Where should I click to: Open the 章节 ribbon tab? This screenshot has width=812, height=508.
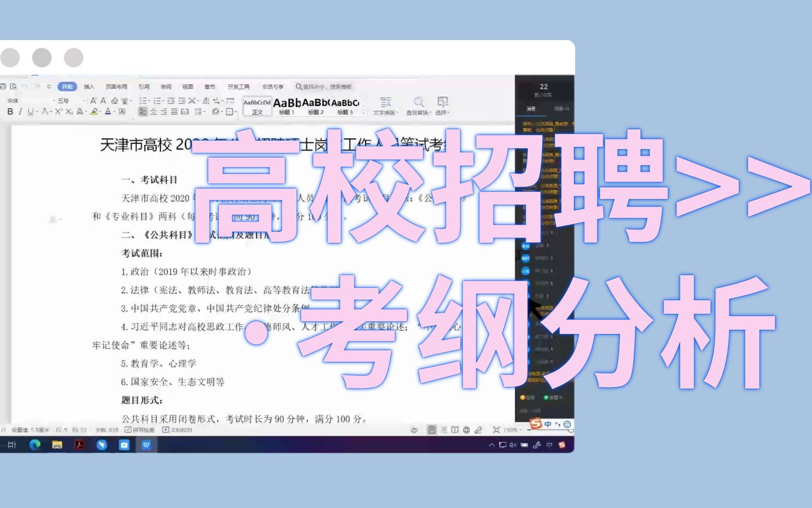coord(210,87)
